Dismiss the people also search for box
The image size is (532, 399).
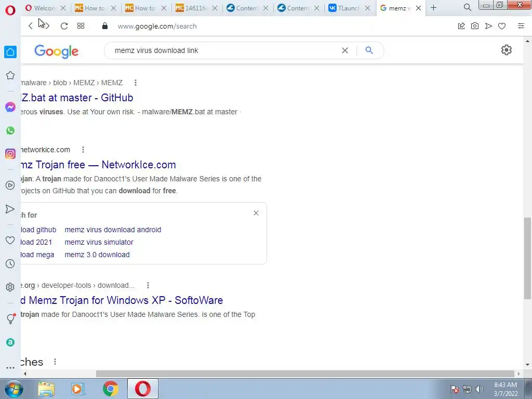coord(256,213)
